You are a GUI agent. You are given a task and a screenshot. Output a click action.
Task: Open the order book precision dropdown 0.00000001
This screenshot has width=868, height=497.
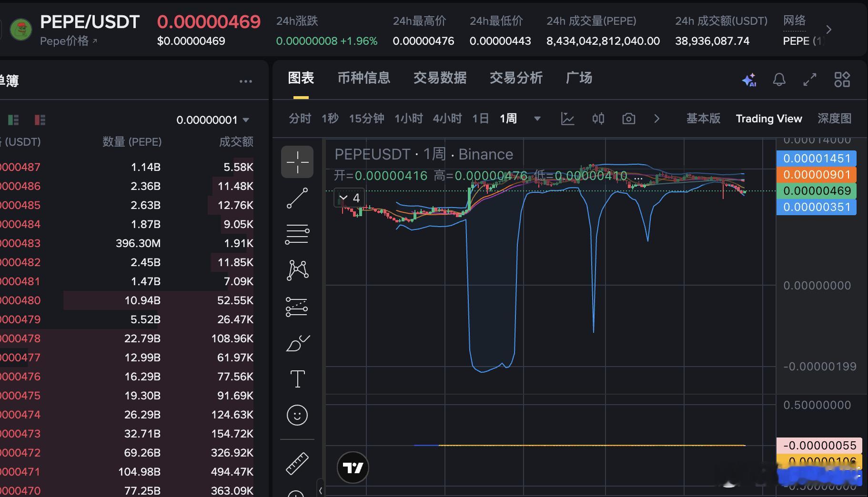pyautogui.click(x=213, y=120)
